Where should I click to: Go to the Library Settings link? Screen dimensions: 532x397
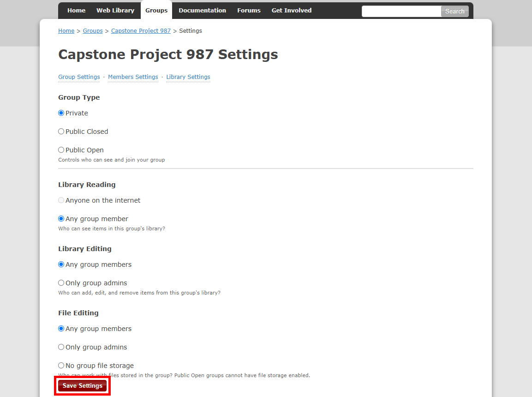click(x=188, y=77)
